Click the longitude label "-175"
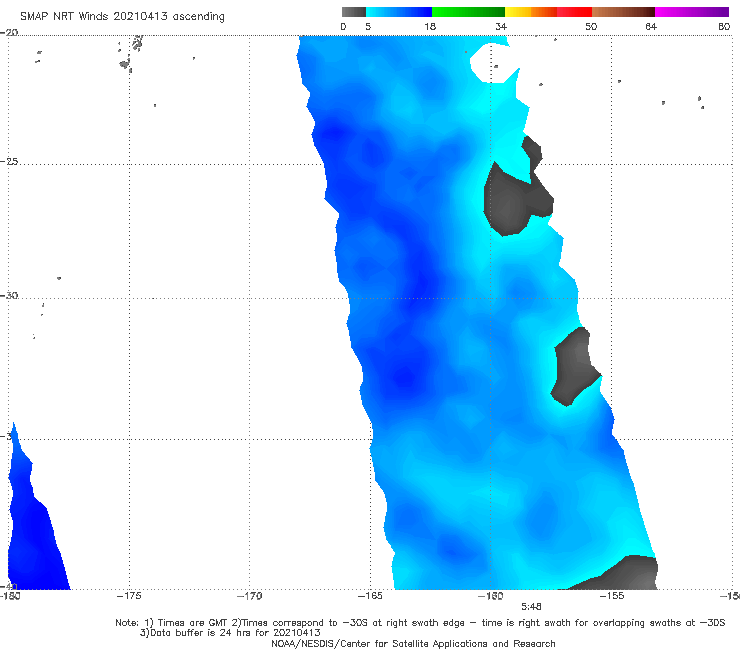Screen dimensions: 740x650 (129, 596)
